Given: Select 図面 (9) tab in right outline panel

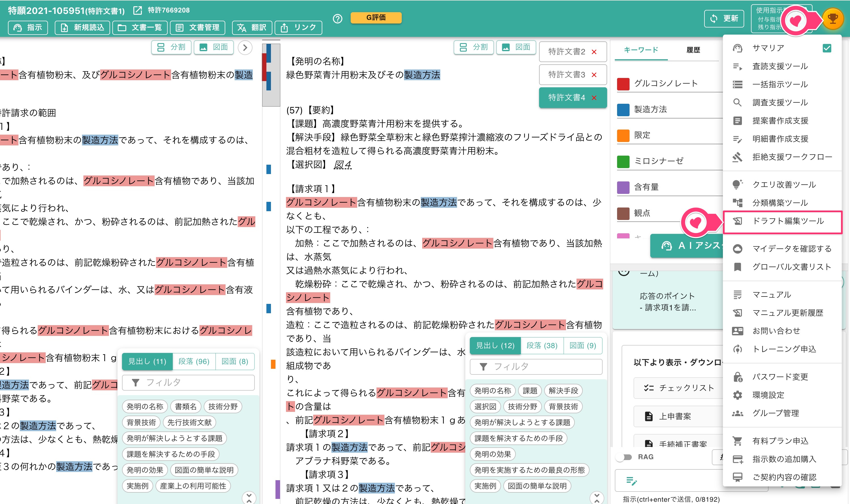Looking at the screenshot, I should pos(582,346).
